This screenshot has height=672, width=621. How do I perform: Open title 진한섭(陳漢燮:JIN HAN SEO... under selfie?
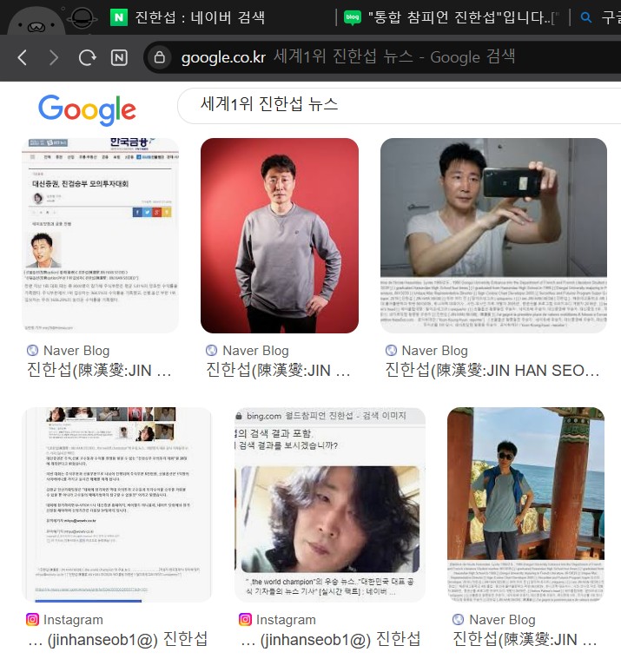pyautogui.click(x=492, y=370)
